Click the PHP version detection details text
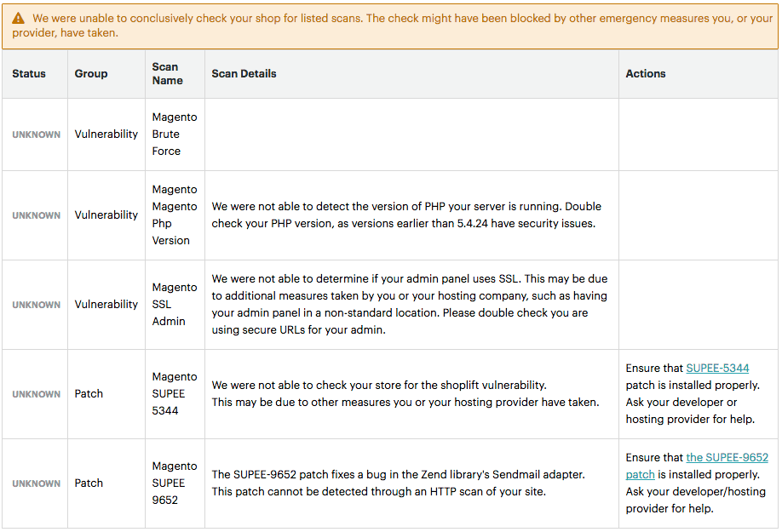The image size is (782, 532). pyautogui.click(x=406, y=215)
